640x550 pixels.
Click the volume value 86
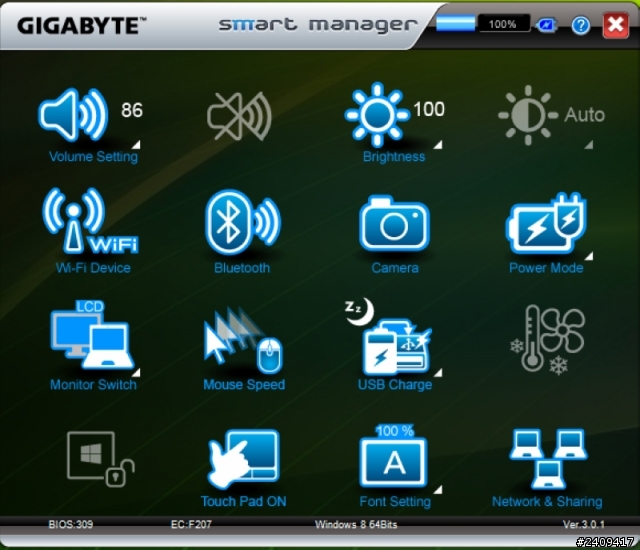[x=132, y=110]
